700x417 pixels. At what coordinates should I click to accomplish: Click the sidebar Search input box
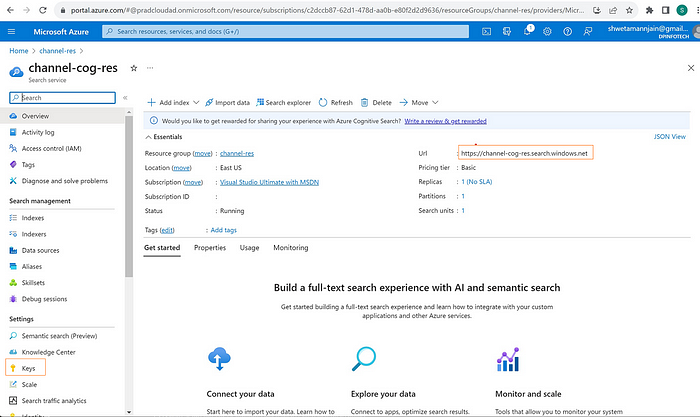click(62, 98)
